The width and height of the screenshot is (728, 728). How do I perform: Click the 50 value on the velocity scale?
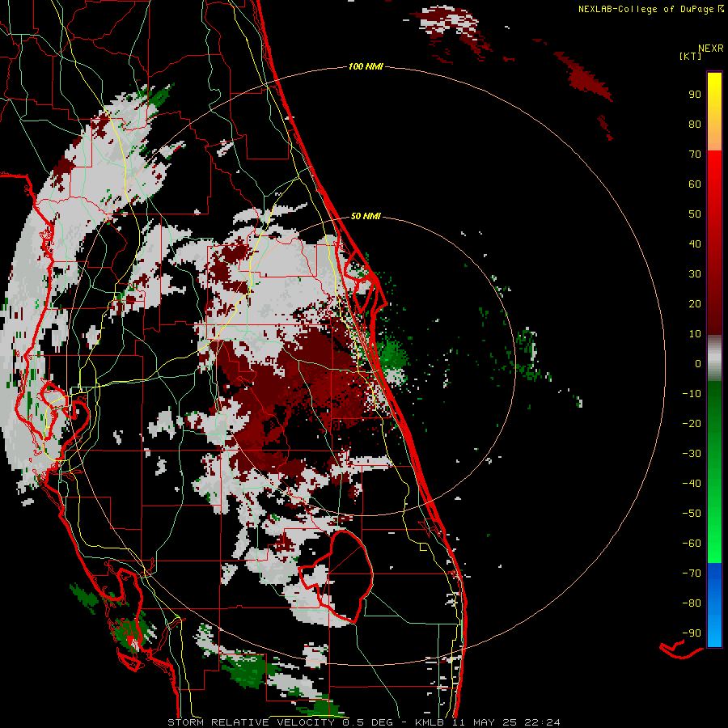click(695, 214)
